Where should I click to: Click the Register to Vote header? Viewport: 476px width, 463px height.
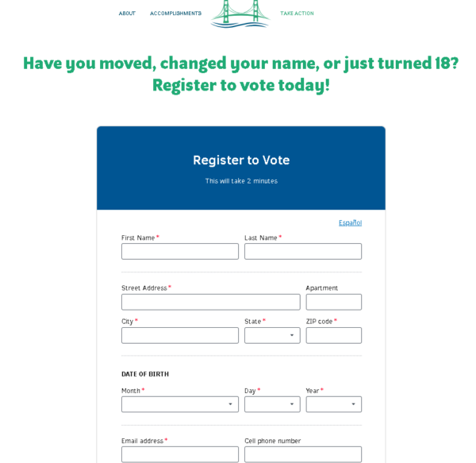(x=241, y=160)
